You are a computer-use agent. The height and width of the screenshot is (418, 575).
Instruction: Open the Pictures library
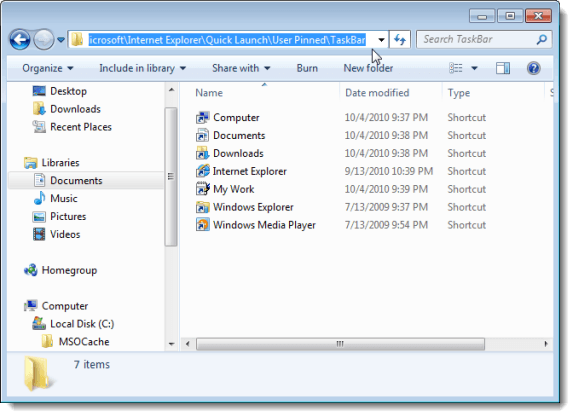tap(68, 217)
